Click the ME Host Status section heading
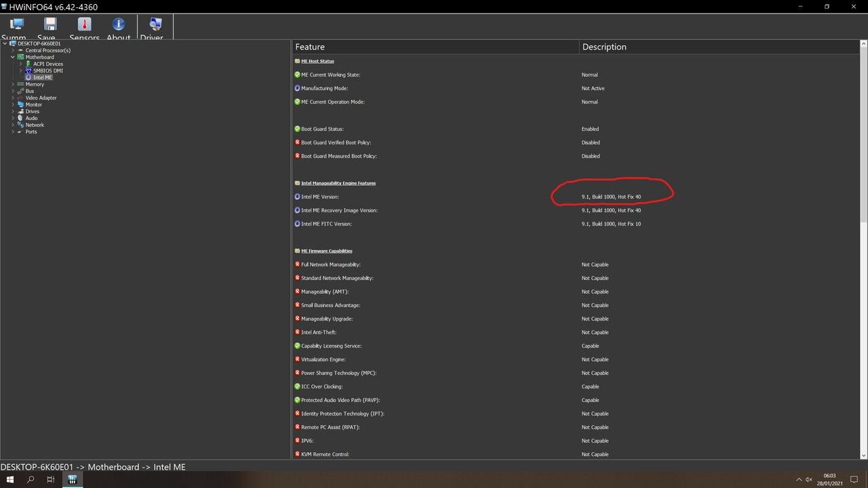This screenshot has width=868, height=488. tap(317, 61)
